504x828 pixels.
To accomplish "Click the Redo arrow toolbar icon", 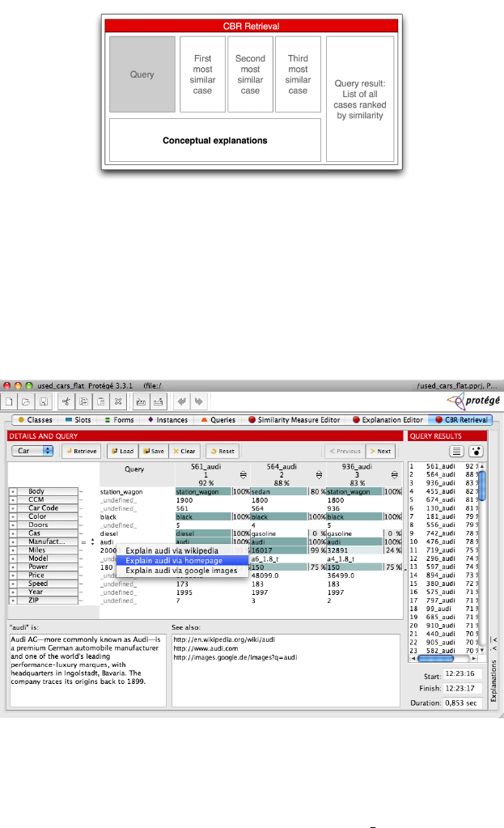I will [x=198, y=401].
